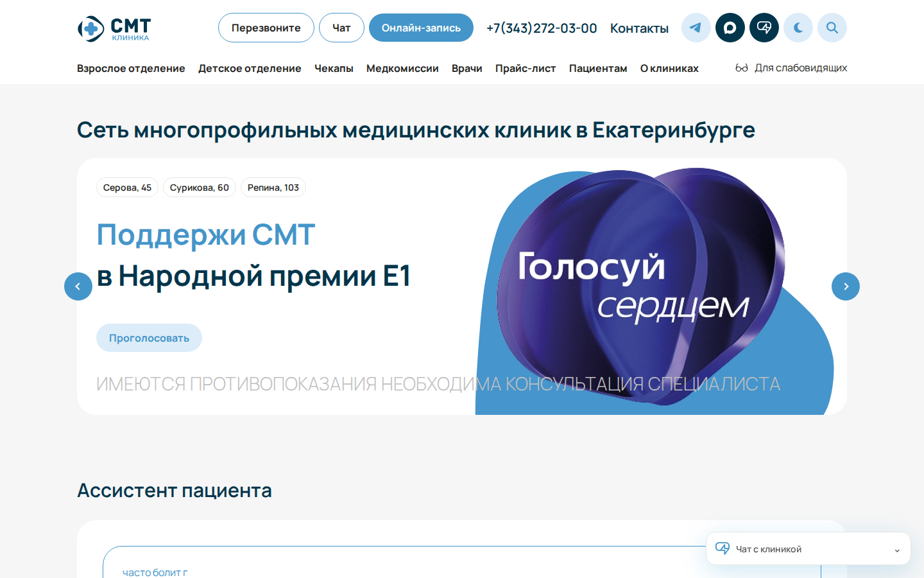Image resolution: width=924 pixels, height=578 pixels.
Task: Open the Чат button in the header
Action: [x=341, y=28]
